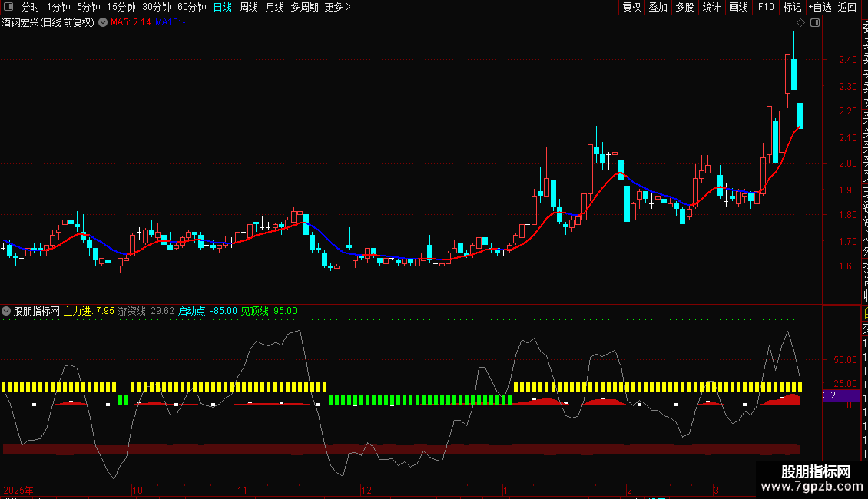Click the diamond marker icon above chart
This screenshot has height=499, width=868.
[800, 22]
